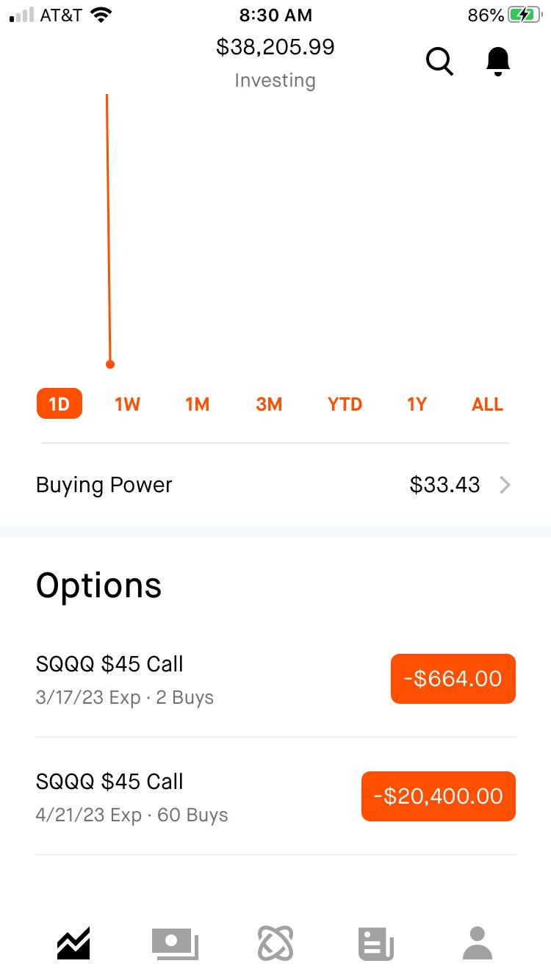Open the news feed tab icon

tap(376, 943)
